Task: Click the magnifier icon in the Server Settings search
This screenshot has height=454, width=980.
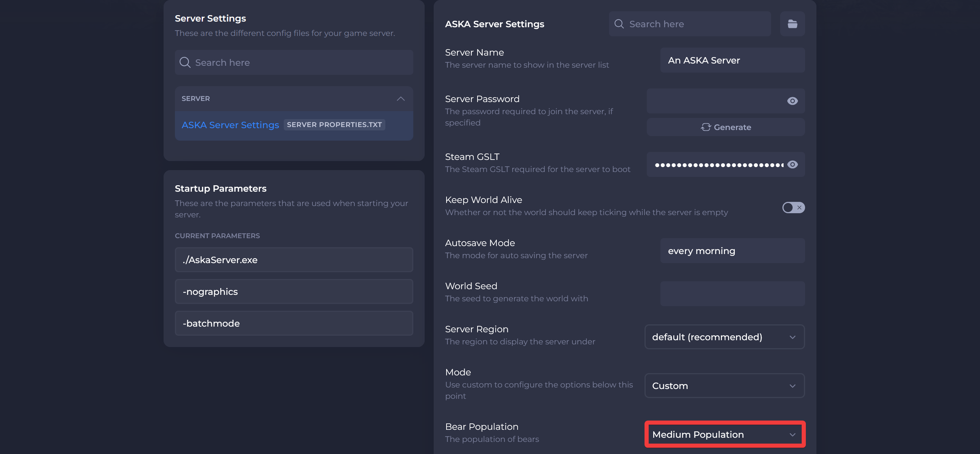Action: 185,62
